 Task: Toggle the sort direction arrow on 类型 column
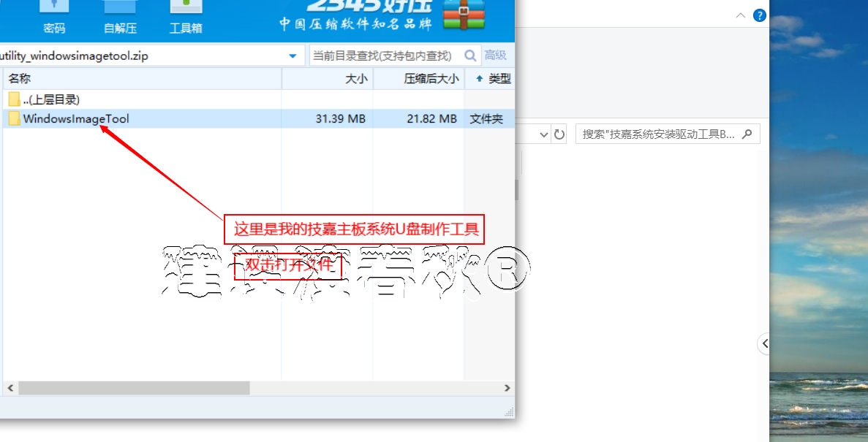478,78
